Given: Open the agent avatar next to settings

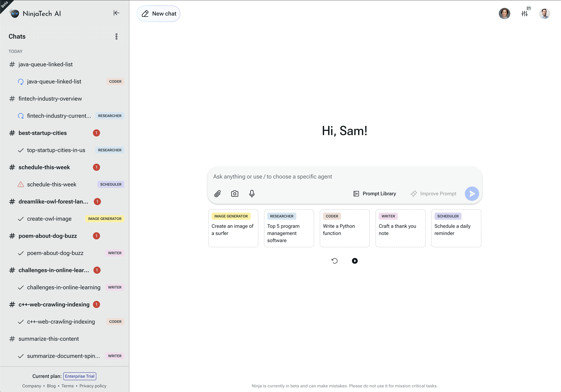Looking at the screenshot, I should tap(504, 13).
